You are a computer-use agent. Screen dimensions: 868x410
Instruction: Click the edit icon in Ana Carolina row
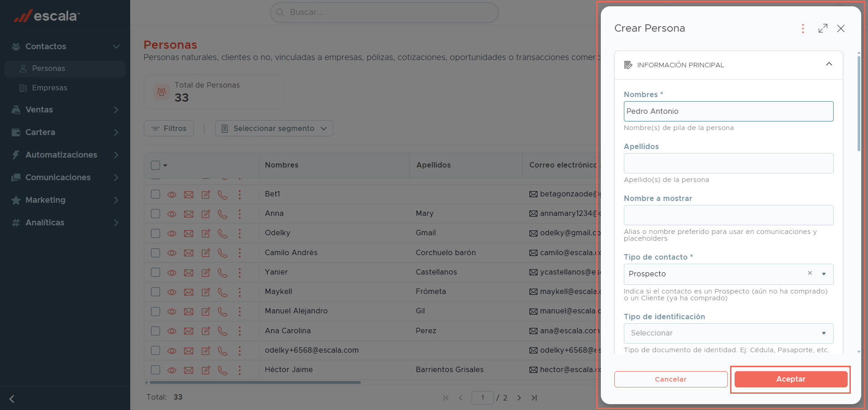[206, 331]
